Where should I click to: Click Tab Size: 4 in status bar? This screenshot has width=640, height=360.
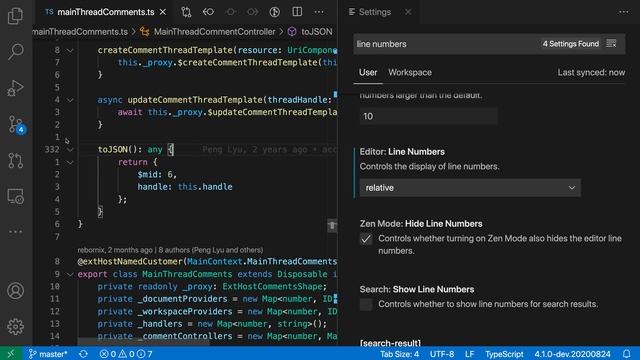click(x=399, y=353)
